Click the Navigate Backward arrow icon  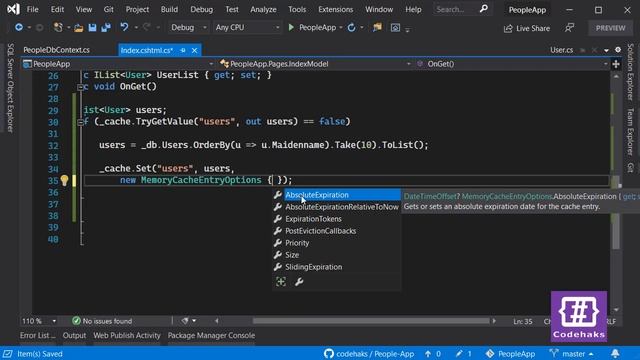[19, 27]
